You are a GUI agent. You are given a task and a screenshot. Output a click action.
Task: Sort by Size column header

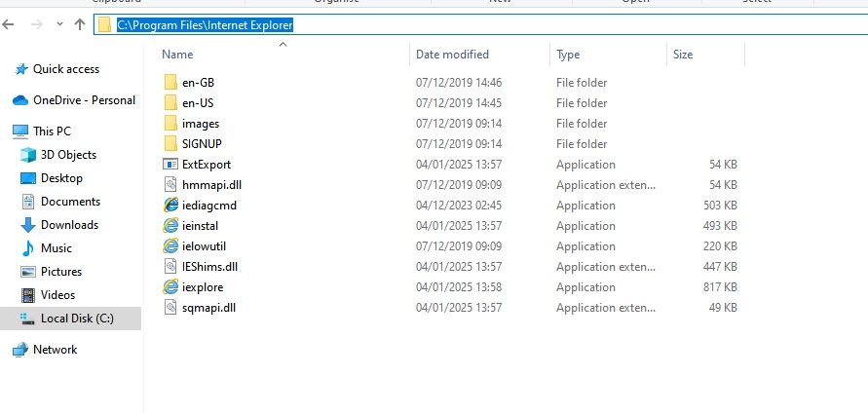tap(683, 55)
